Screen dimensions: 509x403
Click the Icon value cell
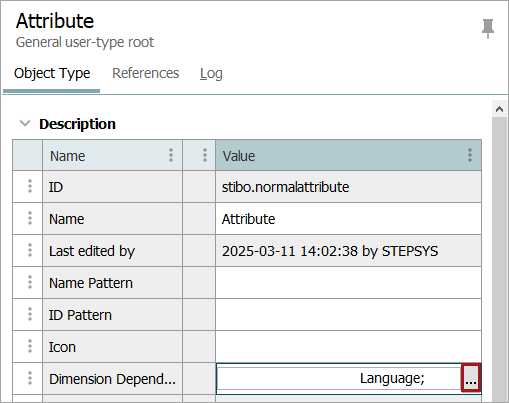pos(348,347)
